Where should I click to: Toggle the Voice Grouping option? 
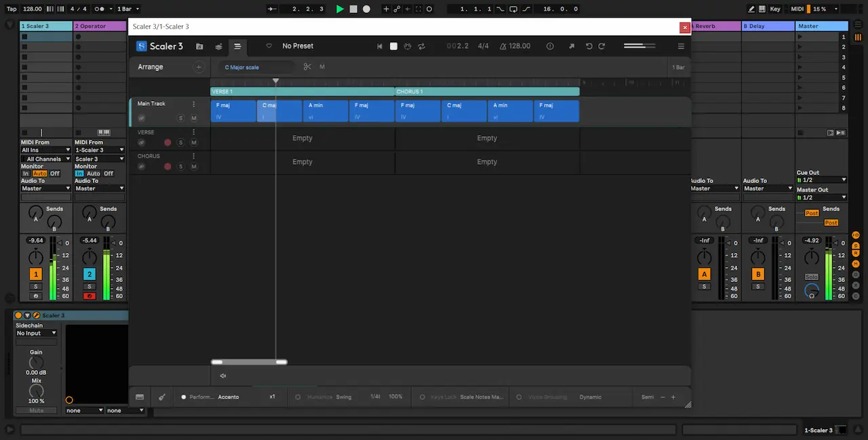[519, 397]
